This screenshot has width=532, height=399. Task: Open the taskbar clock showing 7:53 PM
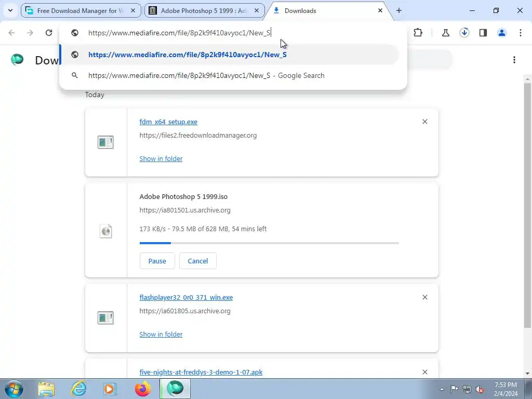click(506, 389)
